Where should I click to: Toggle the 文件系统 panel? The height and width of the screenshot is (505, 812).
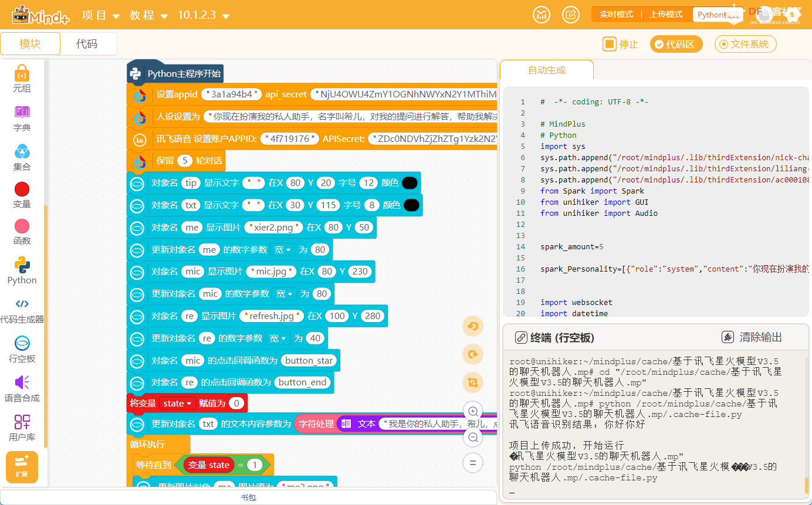tap(745, 44)
